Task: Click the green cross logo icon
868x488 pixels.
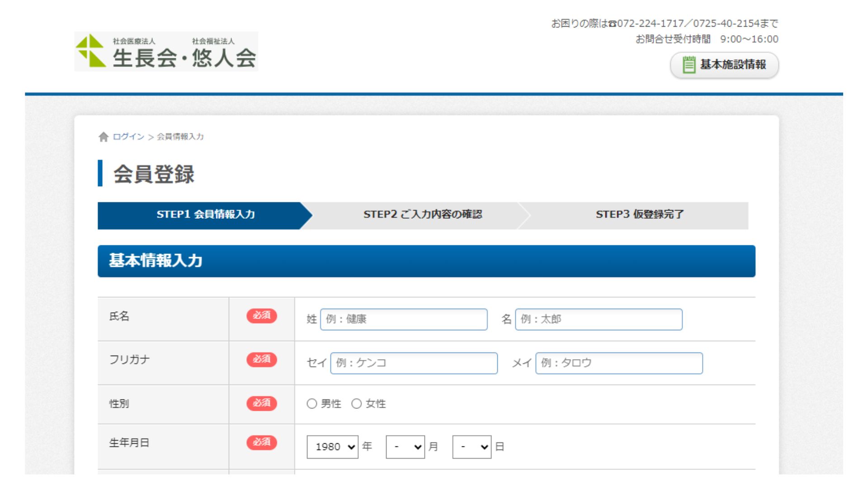Action: 91,51
